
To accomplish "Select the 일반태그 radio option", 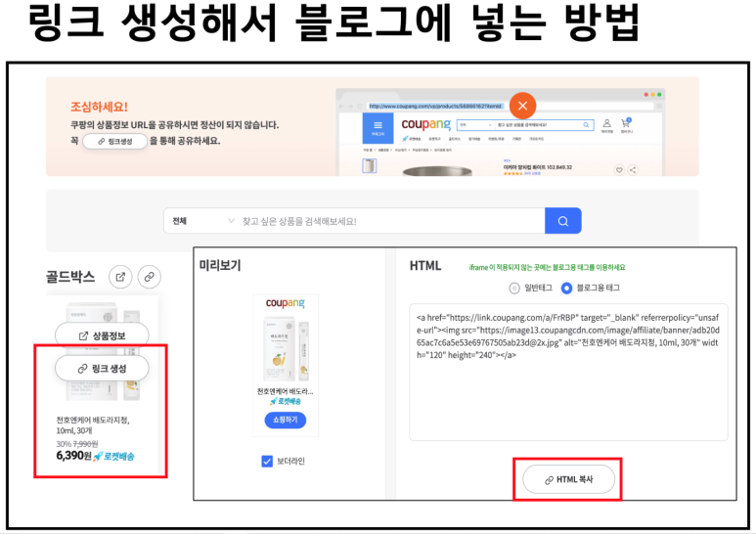I will pos(514,288).
